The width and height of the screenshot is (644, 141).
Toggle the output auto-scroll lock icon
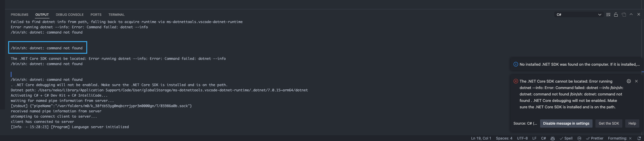coord(616,15)
